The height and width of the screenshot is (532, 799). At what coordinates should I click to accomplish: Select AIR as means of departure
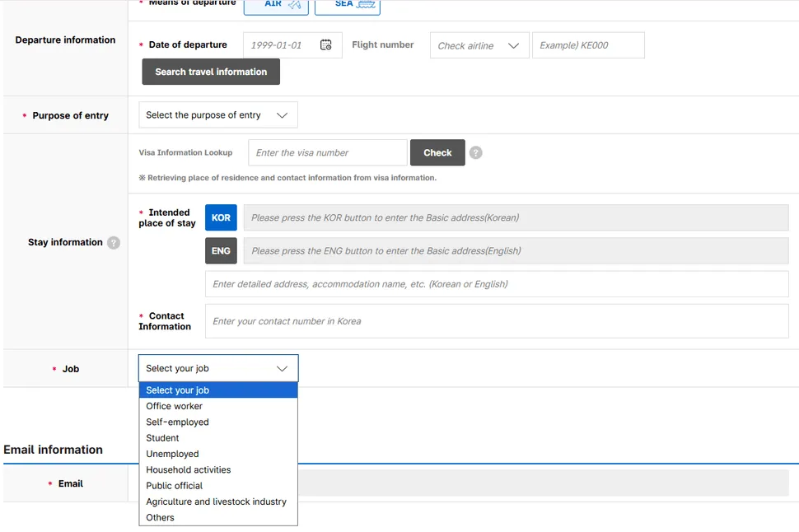(x=276, y=6)
